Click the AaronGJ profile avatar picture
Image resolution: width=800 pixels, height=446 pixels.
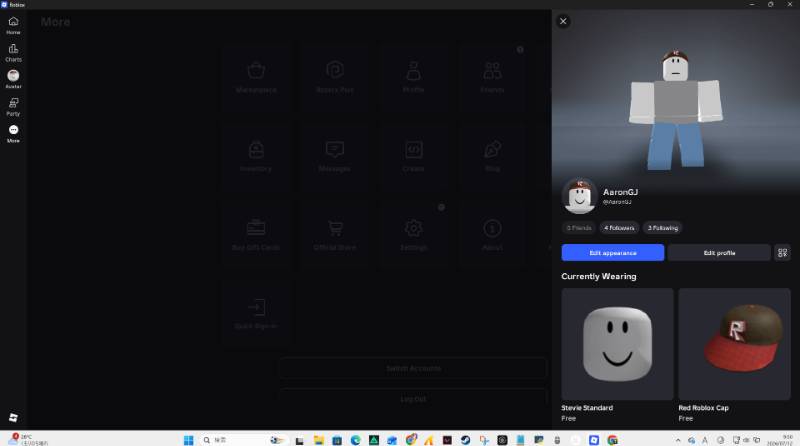point(580,196)
